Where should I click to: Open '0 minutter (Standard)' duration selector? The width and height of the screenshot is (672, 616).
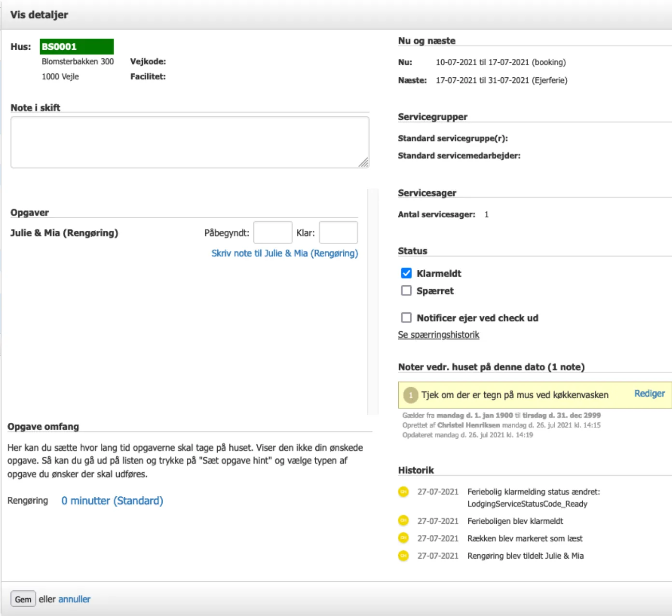(x=112, y=501)
